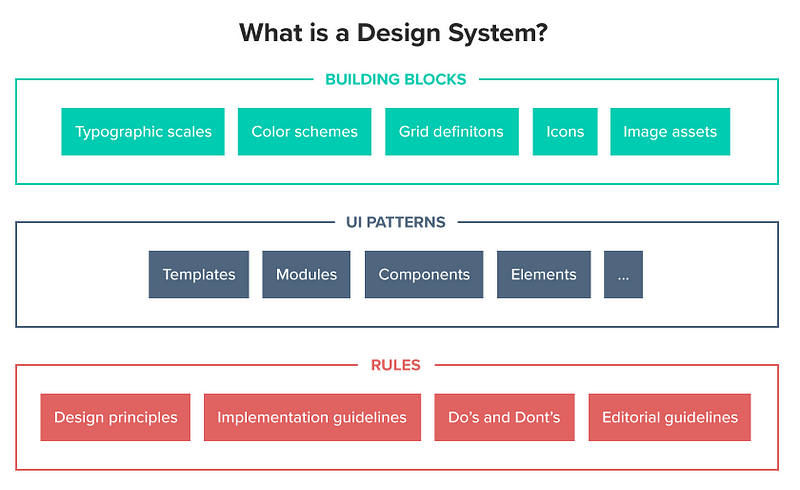This screenshot has height=490, width=800.
Task: Click the Modules block
Action: 306,275
